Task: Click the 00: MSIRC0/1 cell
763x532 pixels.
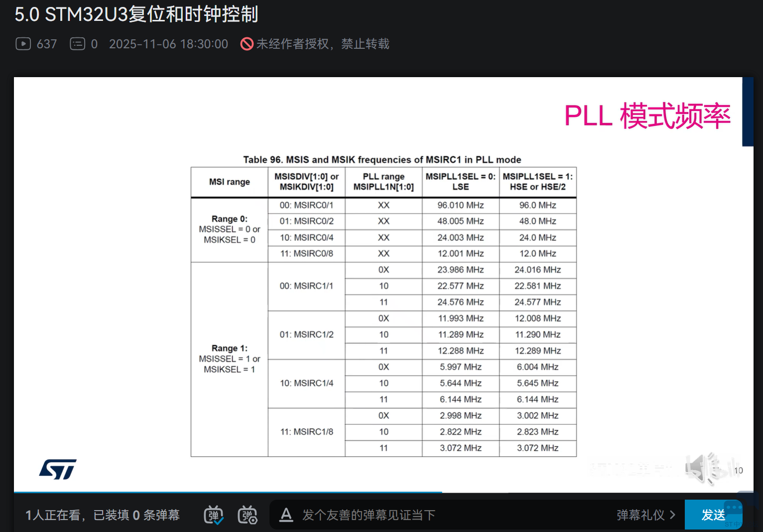Action: [x=307, y=206]
